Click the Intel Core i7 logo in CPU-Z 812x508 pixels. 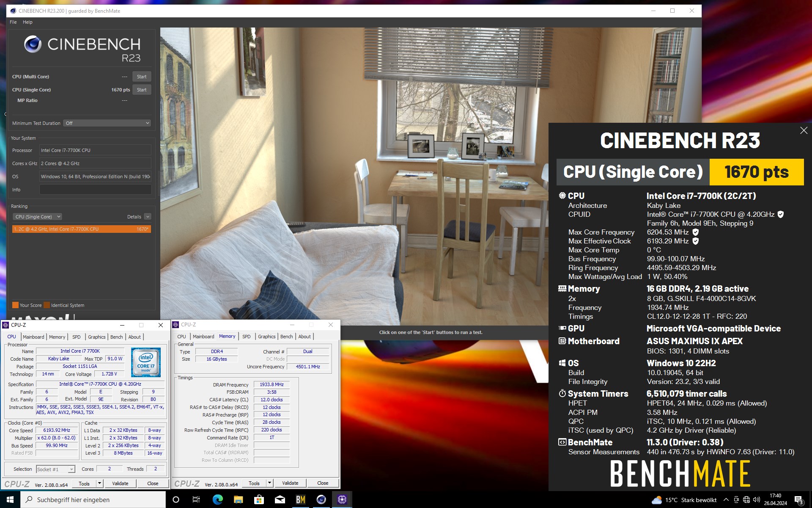[146, 362]
